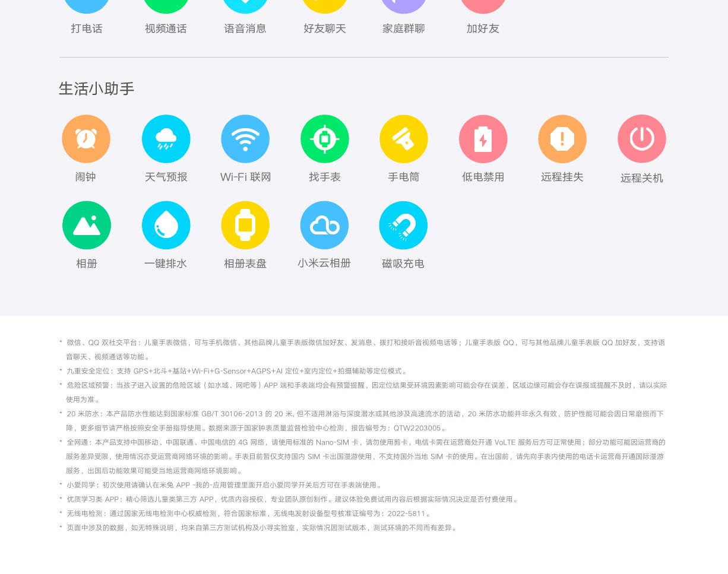Select the album watch face (相册表盘) icon

[245, 226]
